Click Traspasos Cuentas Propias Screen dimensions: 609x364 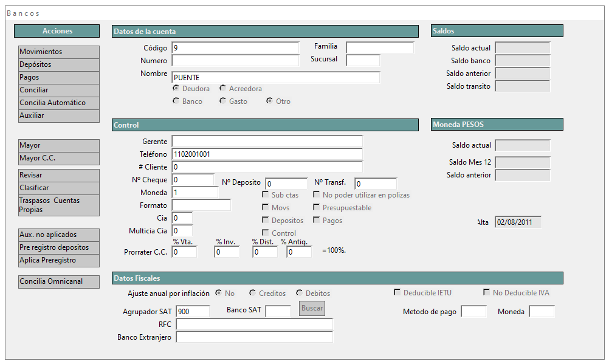pos(59,205)
